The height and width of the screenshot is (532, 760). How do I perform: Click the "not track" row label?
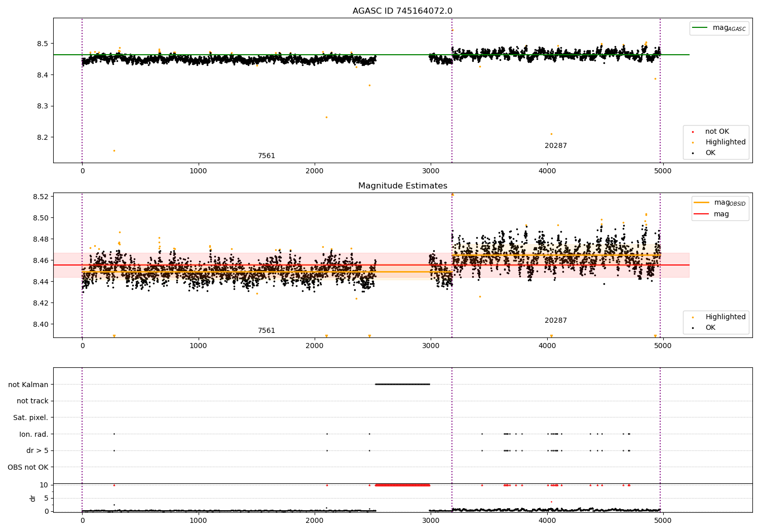tap(32, 401)
